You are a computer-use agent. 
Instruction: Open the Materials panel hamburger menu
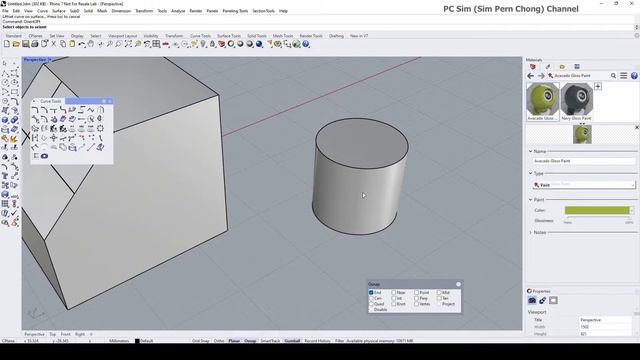(x=624, y=76)
